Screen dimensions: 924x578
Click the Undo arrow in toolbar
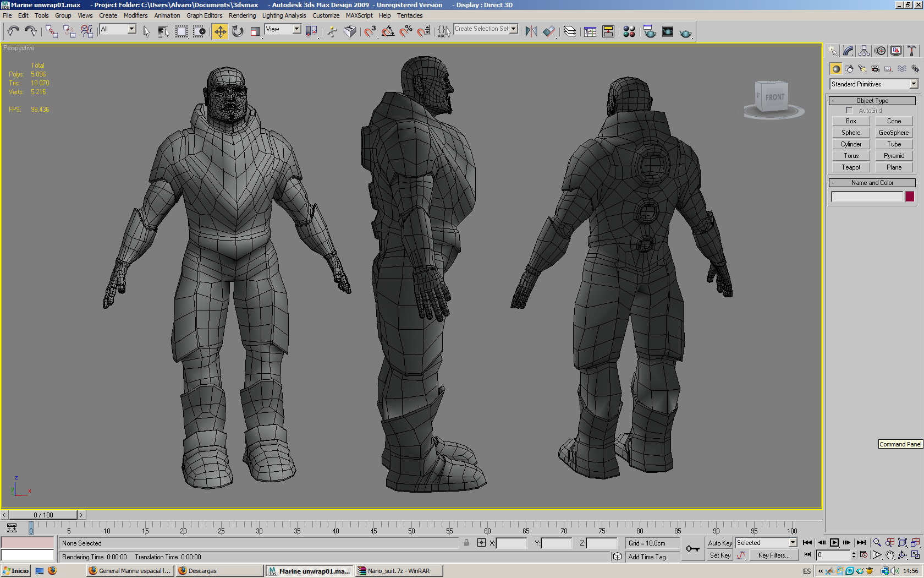[x=13, y=31]
